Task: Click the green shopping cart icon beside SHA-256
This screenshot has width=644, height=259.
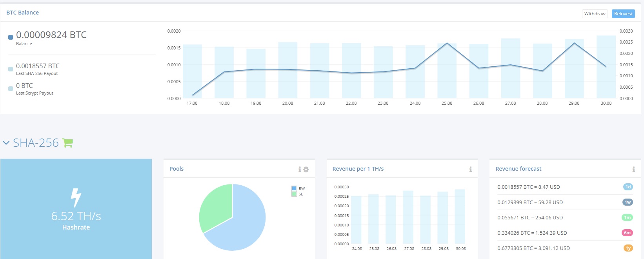Action: click(67, 143)
